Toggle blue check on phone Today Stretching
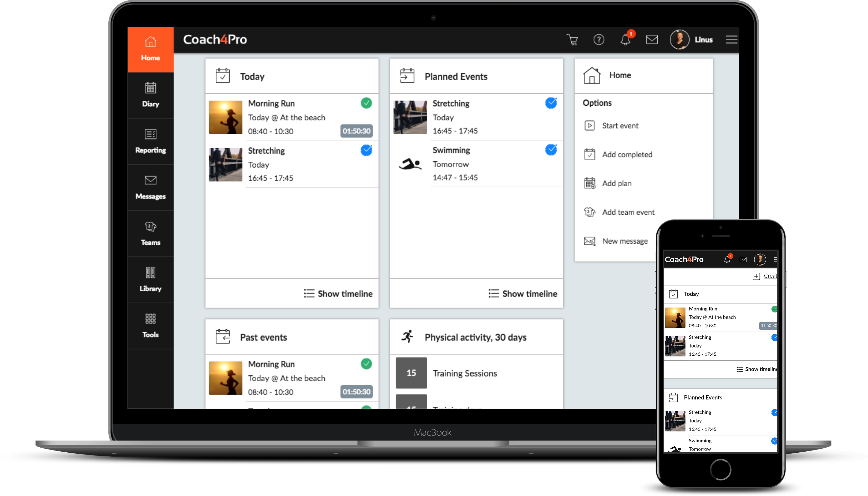 [774, 338]
